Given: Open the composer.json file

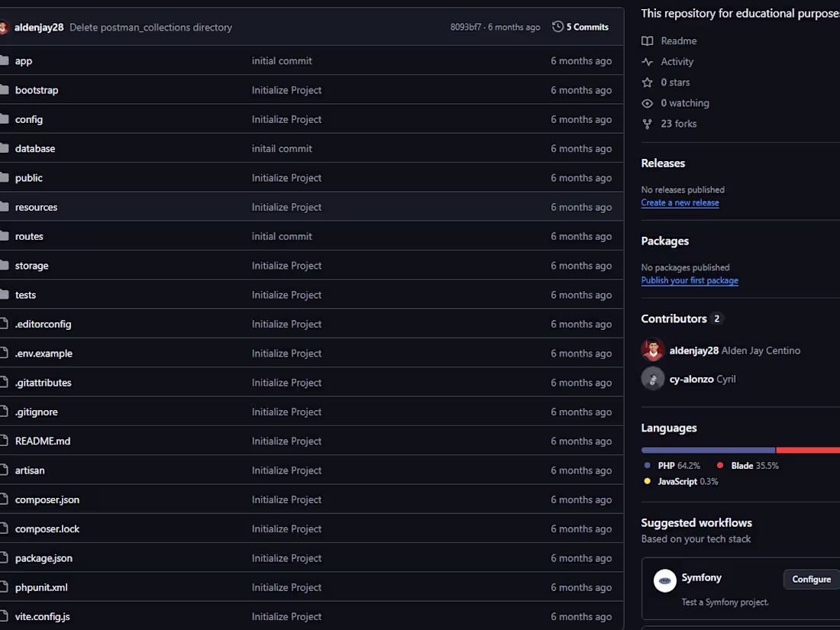Looking at the screenshot, I should pos(47,499).
